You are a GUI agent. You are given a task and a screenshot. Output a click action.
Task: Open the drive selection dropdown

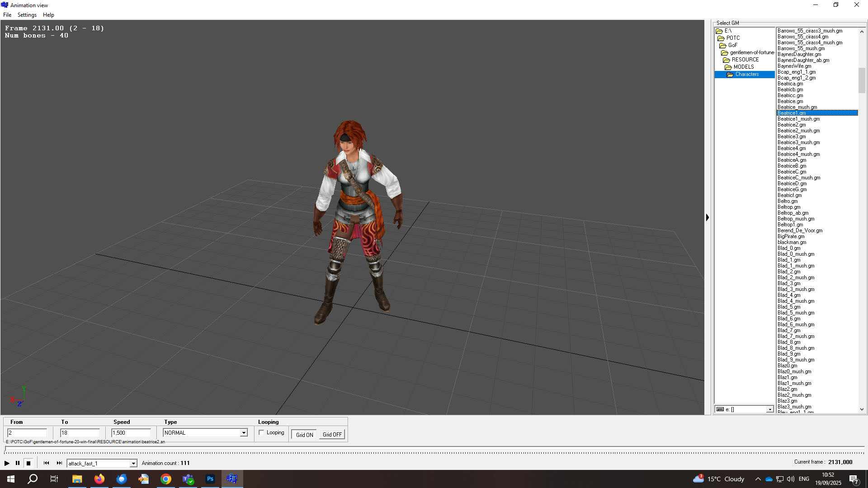click(769, 409)
